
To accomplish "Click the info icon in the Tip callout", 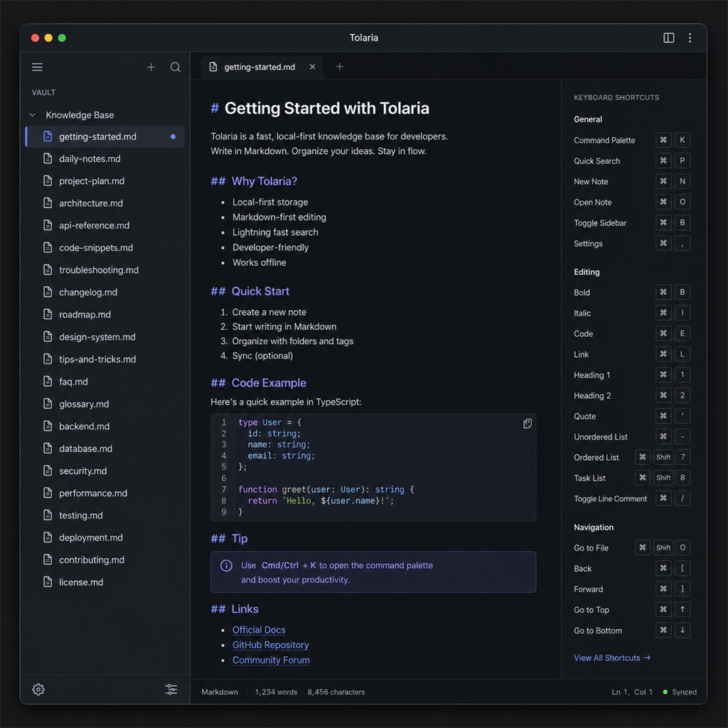I will point(226,565).
